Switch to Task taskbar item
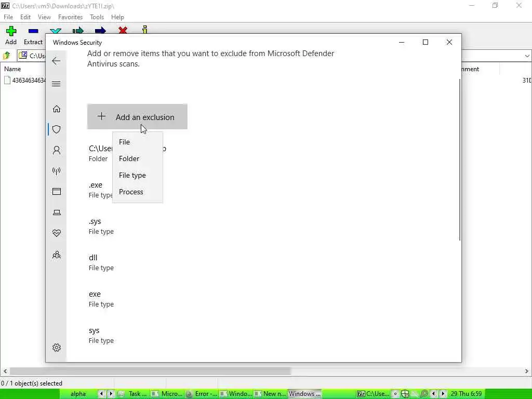Viewport: 532px width, 399px height. pos(134,394)
